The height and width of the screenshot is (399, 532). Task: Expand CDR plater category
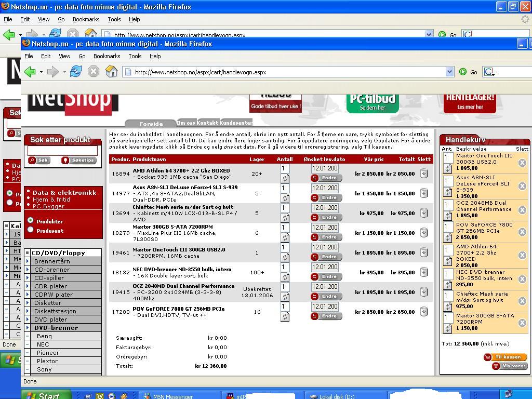pyautogui.click(x=28, y=286)
